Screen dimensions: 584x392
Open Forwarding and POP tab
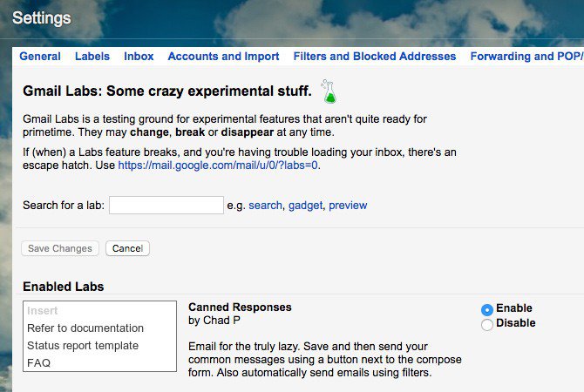[x=526, y=57]
